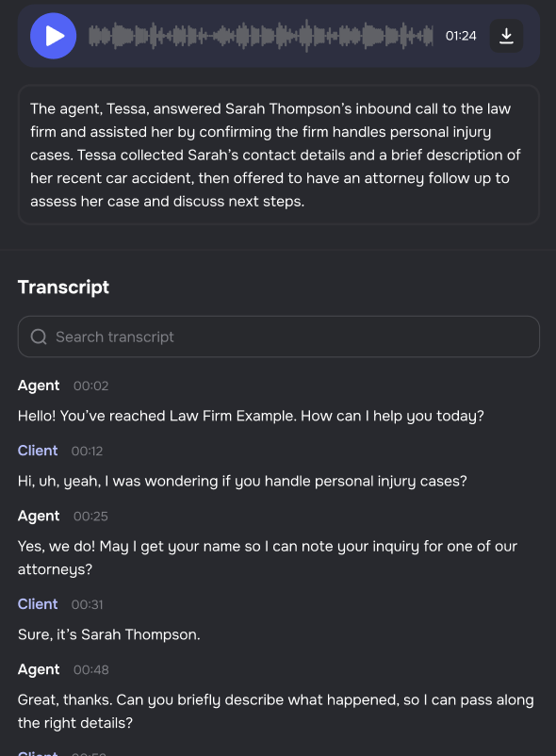Viewport: 556px width, 756px height.
Task: Click the search icon inside the transcript search bar
Action: point(40,337)
